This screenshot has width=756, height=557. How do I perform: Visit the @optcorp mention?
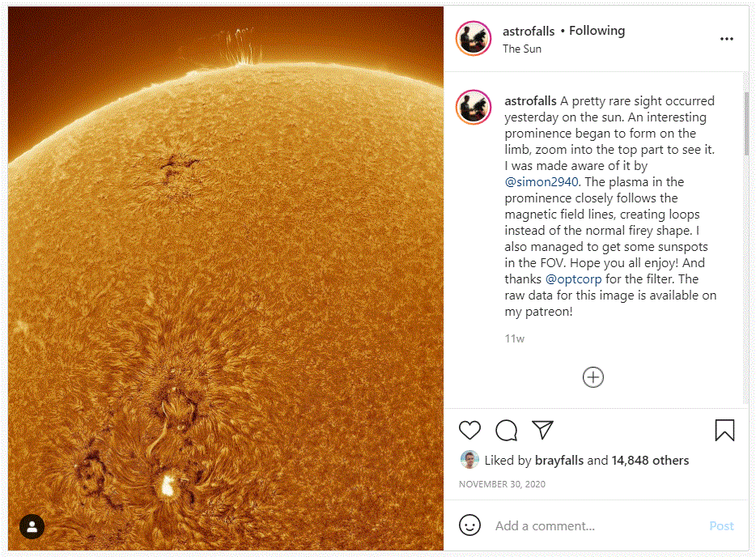[x=573, y=279]
